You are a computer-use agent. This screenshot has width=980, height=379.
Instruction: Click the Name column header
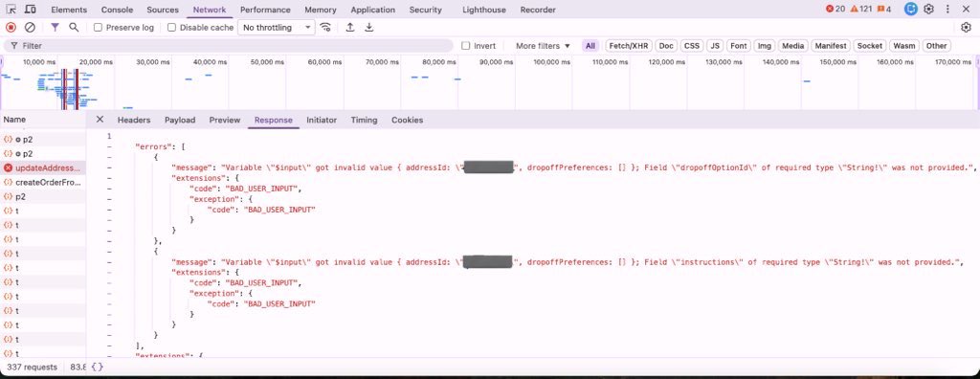point(43,119)
